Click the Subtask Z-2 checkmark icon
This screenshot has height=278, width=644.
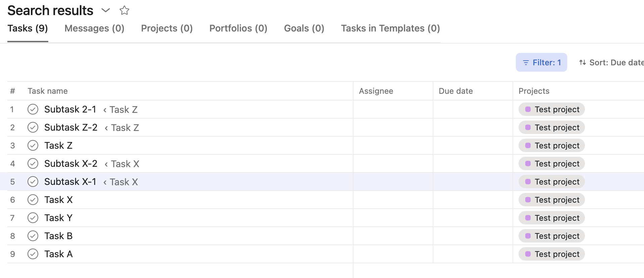coord(33,127)
